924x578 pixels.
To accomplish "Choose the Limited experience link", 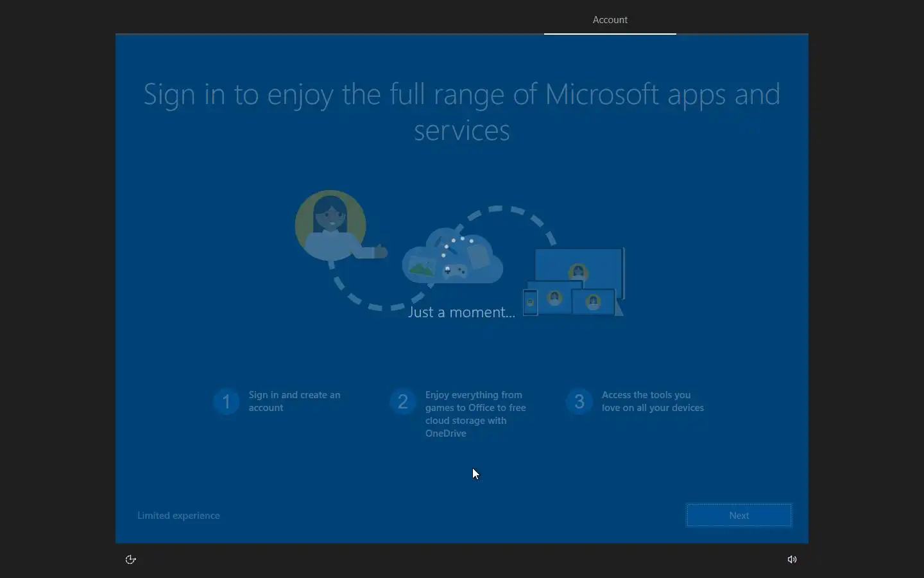I will pyautogui.click(x=178, y=515).
